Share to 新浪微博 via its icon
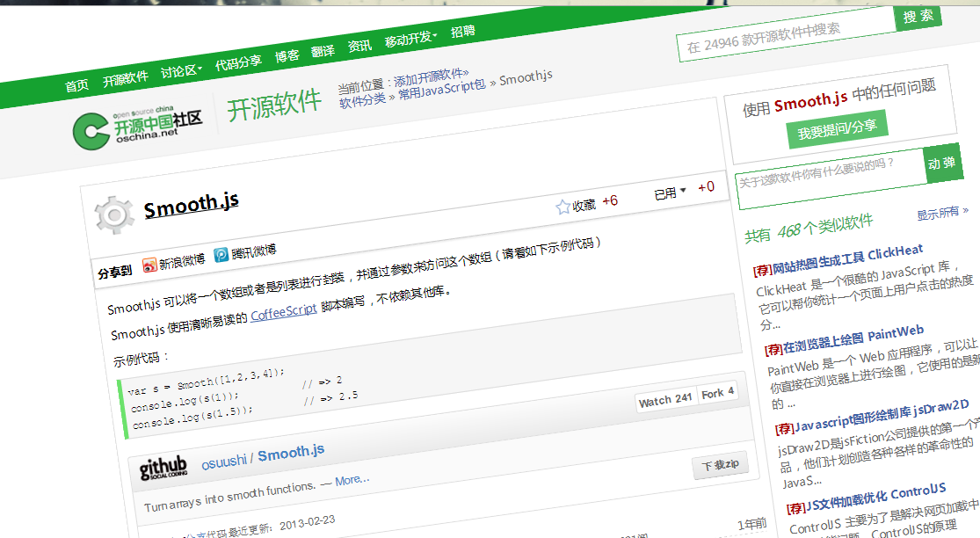 pyautogui.click(x=149, y=265)
